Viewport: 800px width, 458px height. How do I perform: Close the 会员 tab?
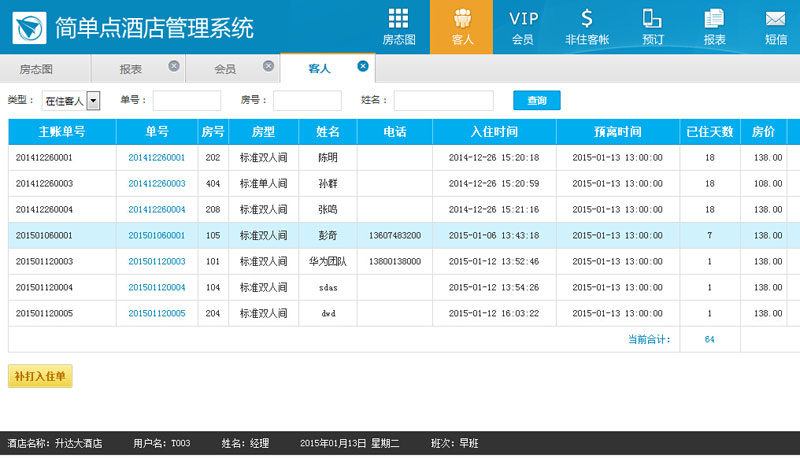(x=268, y=66)
